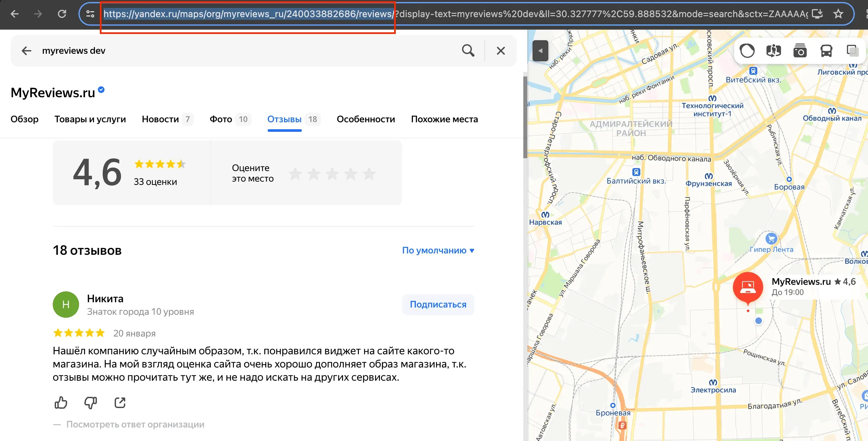868x441 pixels.
Task: Click MyReviews.ru label on the map
Action: click(x=801, y=281)
